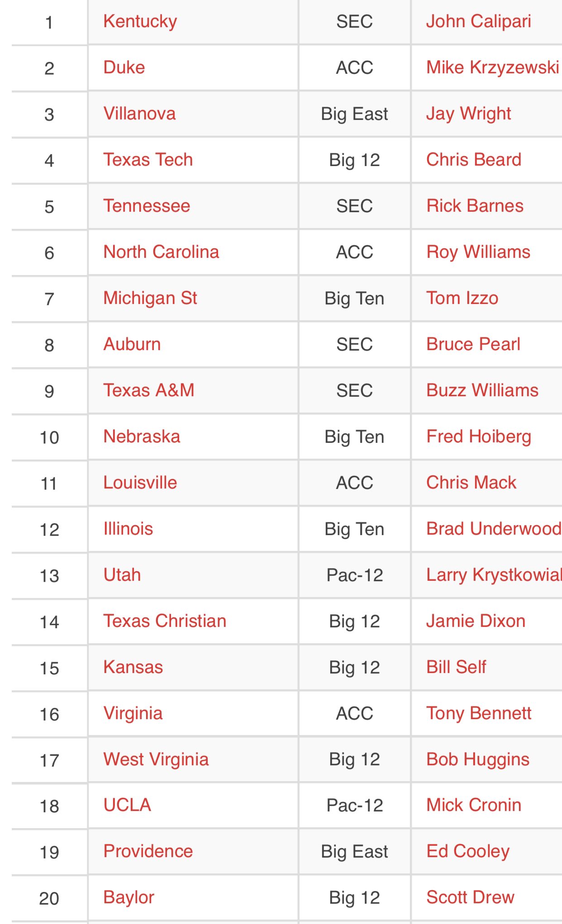View the Utah team page
Viewport: 562px width, 924px height.
pos(122,575)
